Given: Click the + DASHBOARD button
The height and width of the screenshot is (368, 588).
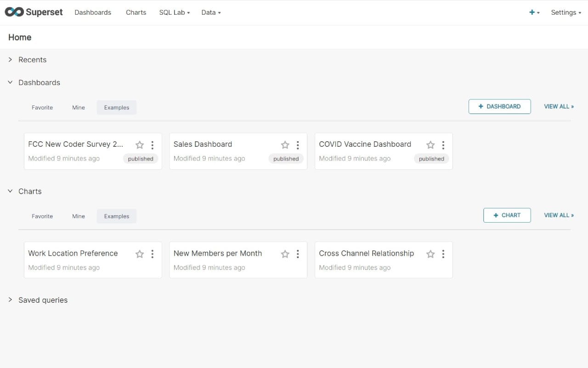Looking at the screenshot, I should pos(499,106).
